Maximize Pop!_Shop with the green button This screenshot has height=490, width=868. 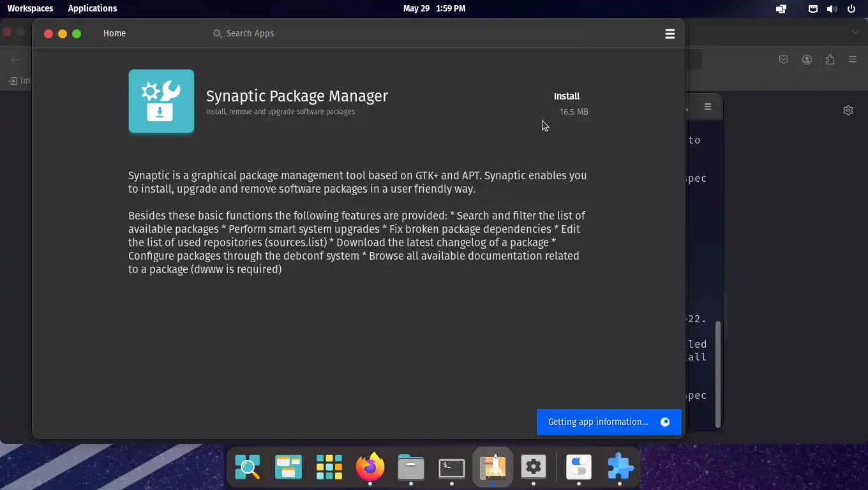77,34
